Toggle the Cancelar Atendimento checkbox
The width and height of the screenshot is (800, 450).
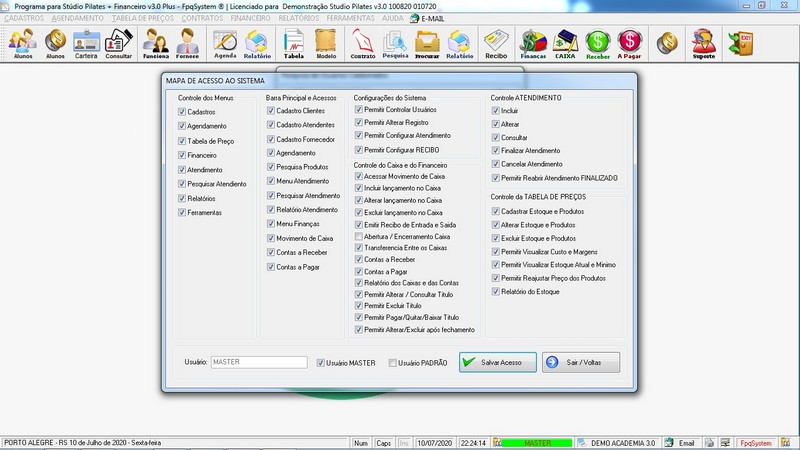click(x=495, y=164)
